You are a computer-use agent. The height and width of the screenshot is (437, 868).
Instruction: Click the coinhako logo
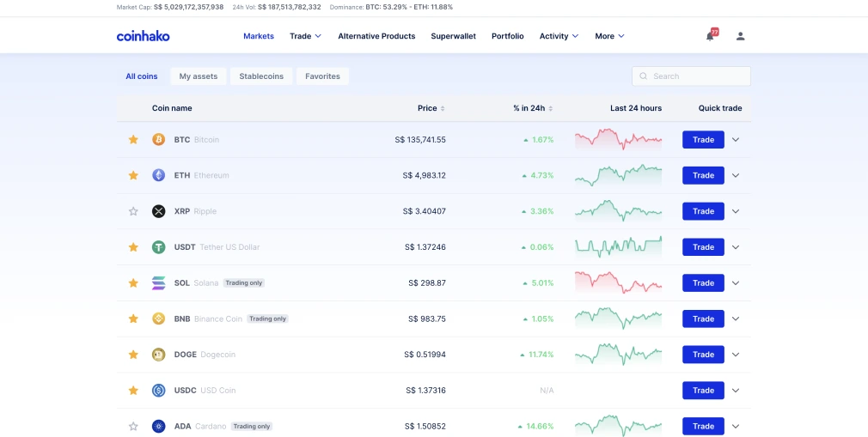coord(143,36)
